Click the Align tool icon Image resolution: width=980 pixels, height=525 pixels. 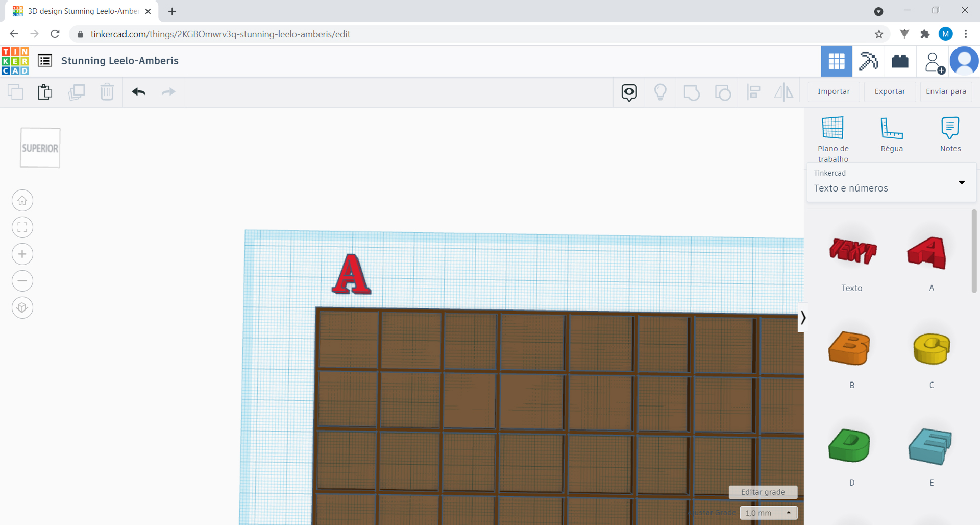pyautogui.click(x=754, y=92)
